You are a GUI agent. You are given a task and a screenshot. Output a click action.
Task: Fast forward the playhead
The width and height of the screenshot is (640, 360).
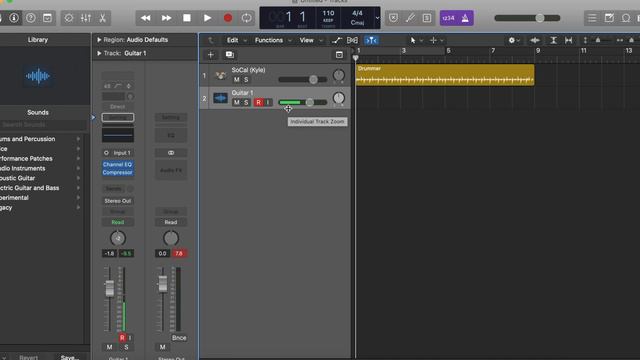coord(166,18)
